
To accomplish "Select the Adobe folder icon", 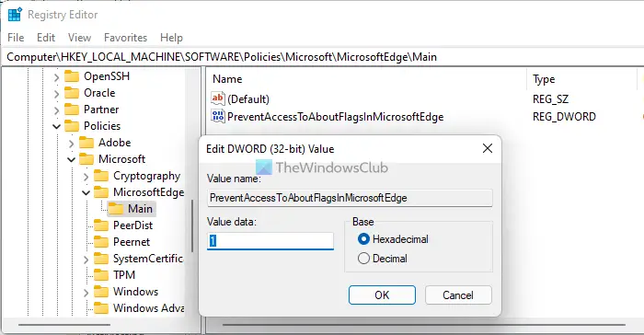I will 86,143.
